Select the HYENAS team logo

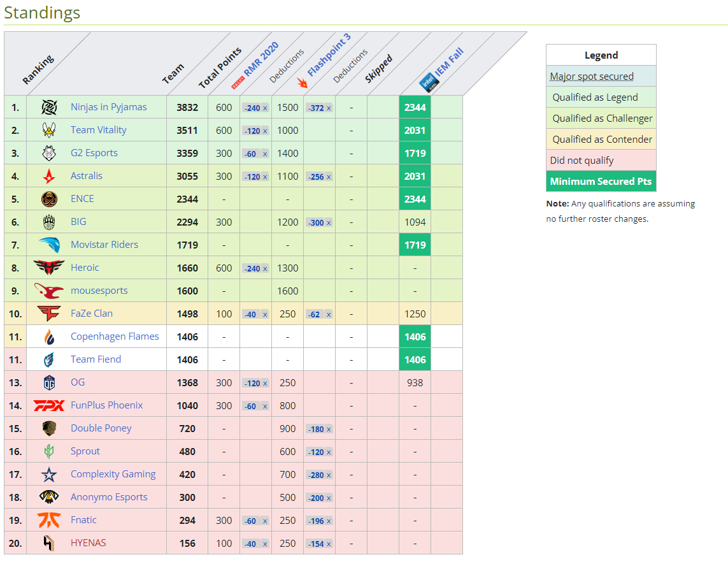[49, 543]
